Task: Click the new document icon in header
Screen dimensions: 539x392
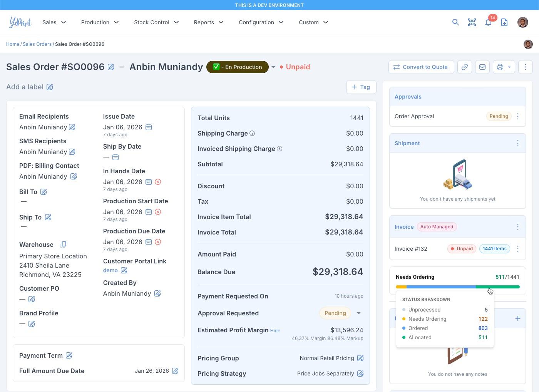Action: coord(504,22)
